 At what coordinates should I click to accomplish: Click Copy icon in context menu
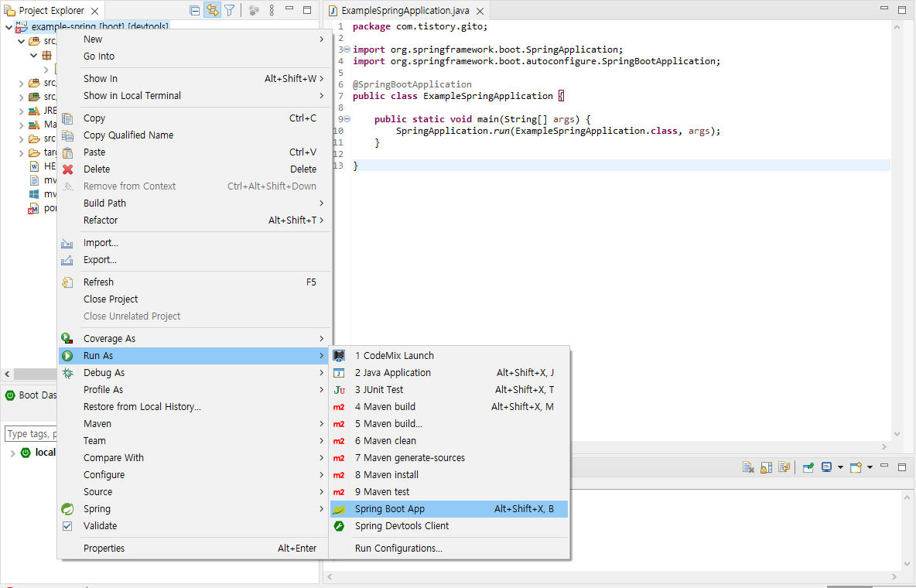(68, 118)
